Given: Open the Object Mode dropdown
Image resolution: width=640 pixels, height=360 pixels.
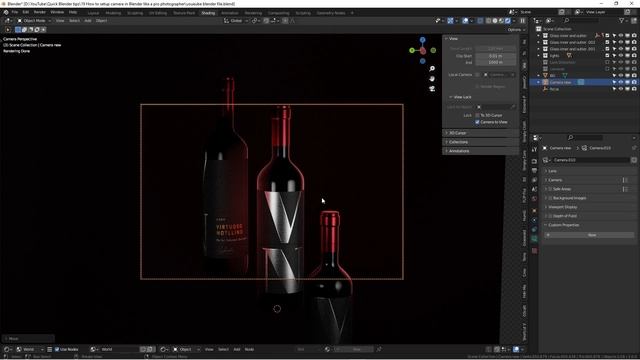Looking at the screenshot, I should (x=34, y=20).
